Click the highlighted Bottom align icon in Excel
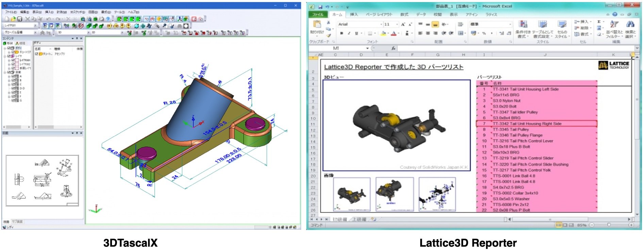This screenshot has width=644, height=251. pyautogui.click(x=435, y=24)
